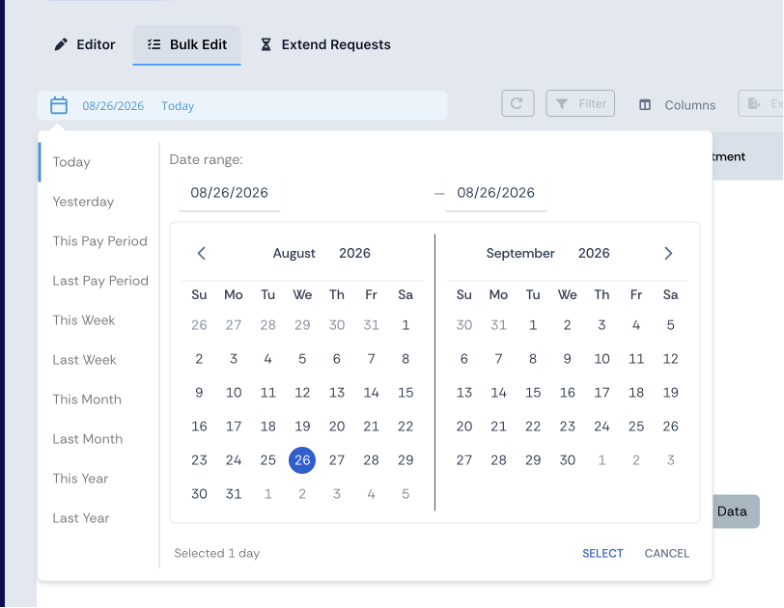Pick August 10 in the calendar
The width and height of the screenshot is (784, 608).
(x=234, y=392)
